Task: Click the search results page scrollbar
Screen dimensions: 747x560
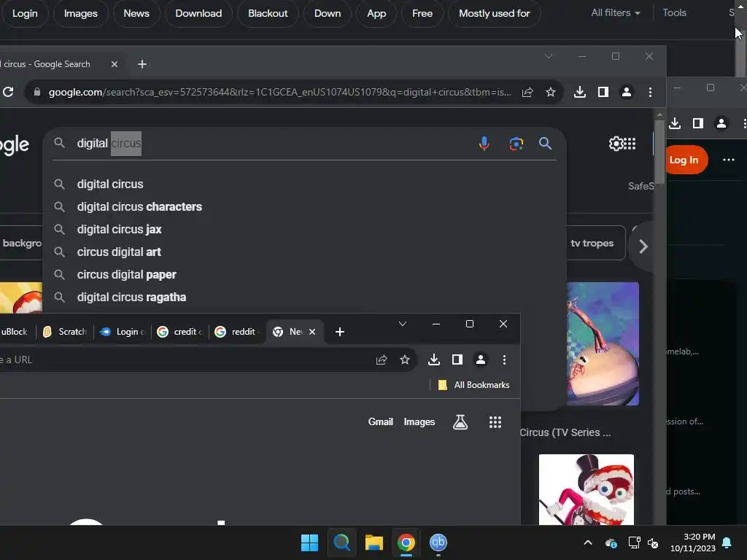Action: (659, 152)
